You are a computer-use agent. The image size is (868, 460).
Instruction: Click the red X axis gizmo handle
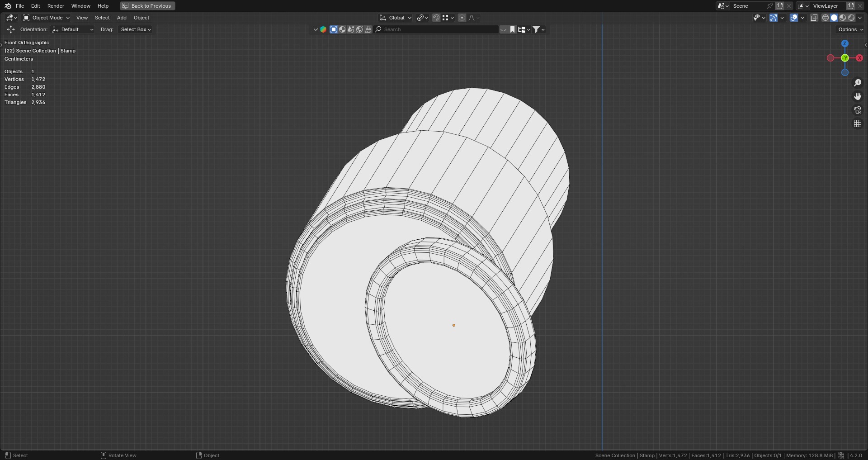click(x=859, y=58)
